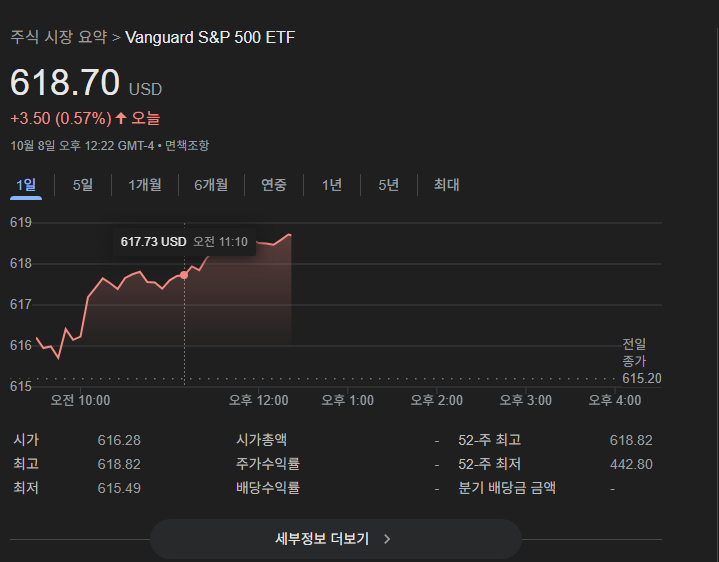Show the 6개월 price chart

click(211, 185)
